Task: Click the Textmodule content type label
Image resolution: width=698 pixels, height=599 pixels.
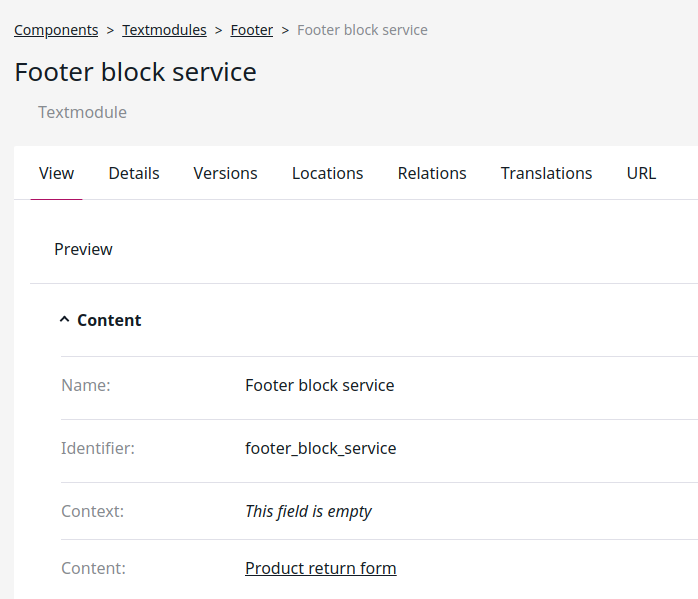Action: point(82,112)
